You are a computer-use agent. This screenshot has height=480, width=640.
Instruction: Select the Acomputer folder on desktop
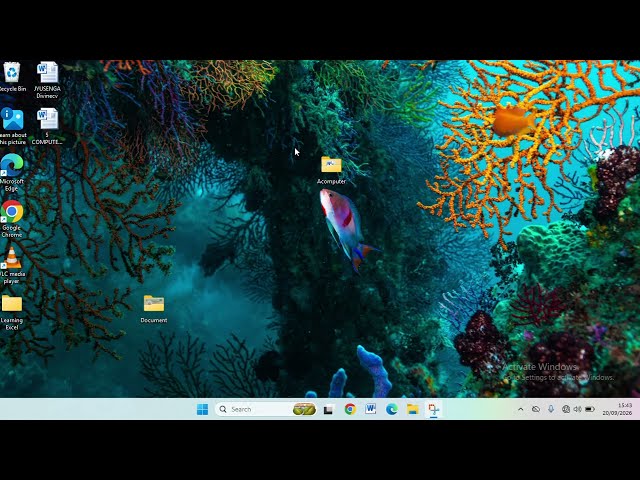331,170
